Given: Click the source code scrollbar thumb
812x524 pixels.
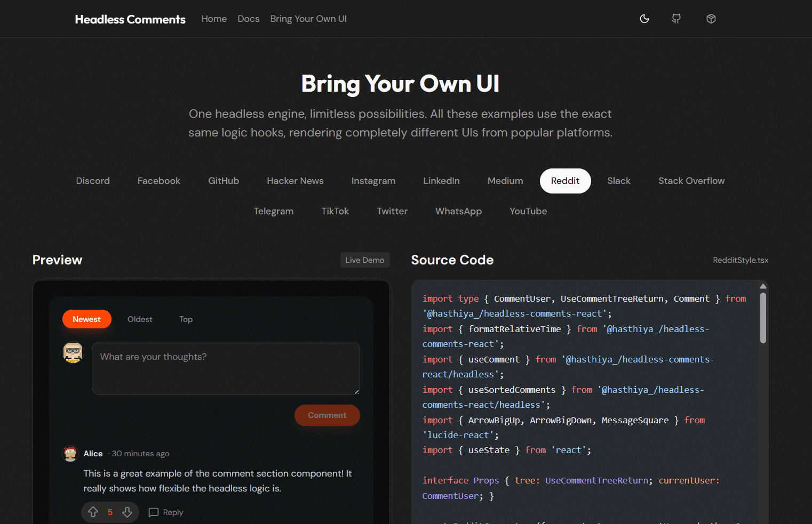Looking at the screenshot, I should [763, 318].
